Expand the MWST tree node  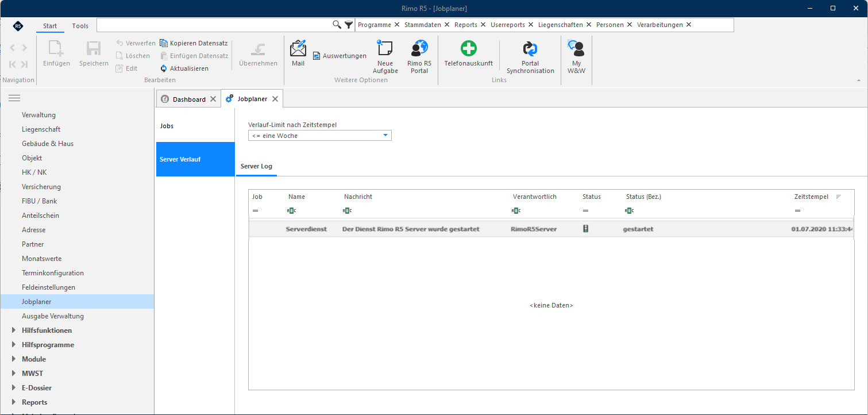(x=14, y=374)
